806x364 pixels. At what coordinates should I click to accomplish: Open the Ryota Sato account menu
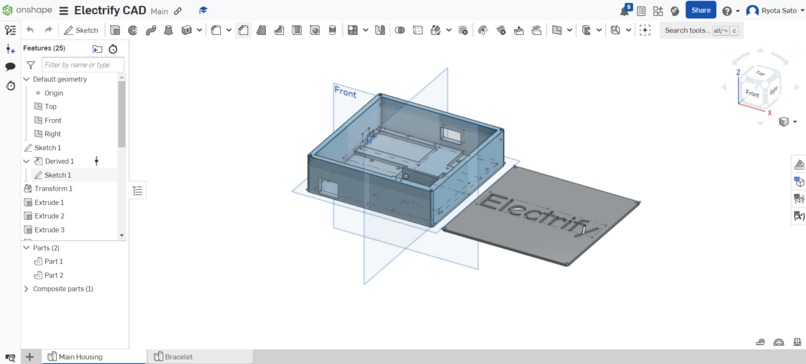[x=775, y=11]
